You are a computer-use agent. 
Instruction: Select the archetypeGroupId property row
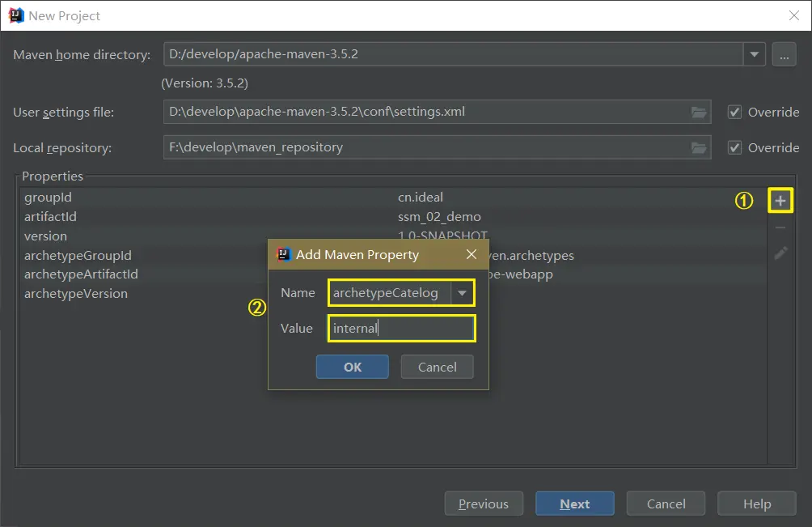point(393,255)
